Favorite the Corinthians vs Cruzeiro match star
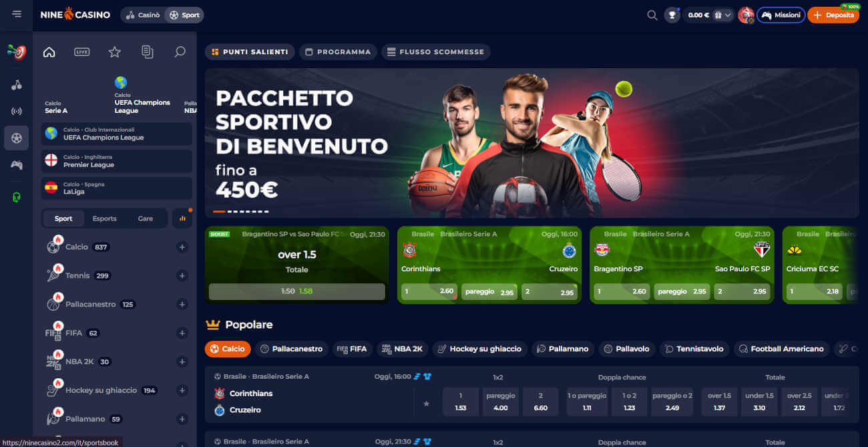Viewport: 868px width, 447px height. (x=426, y=404)
